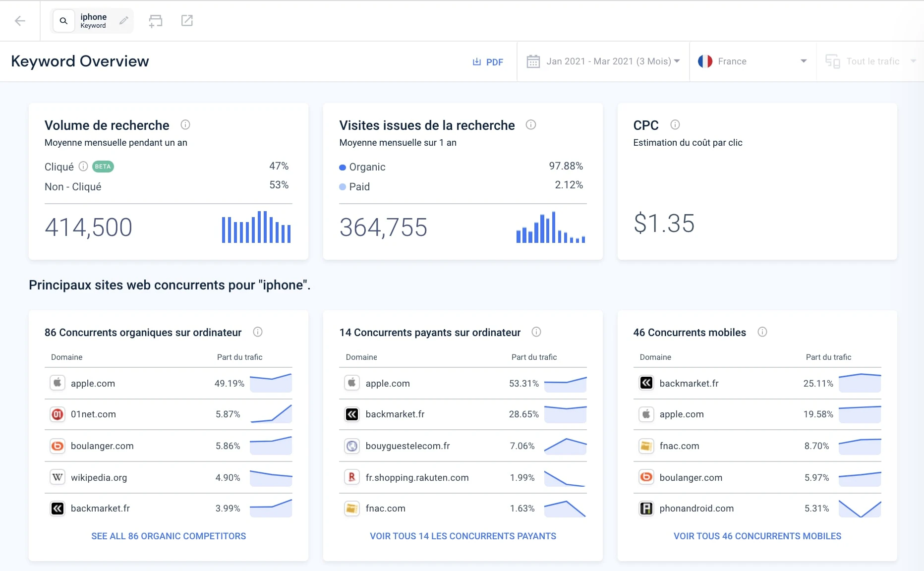Viewport: 924px width, 571px height.
Task: Click backmarket.fr icon in organic competitors
Action: pos(58,509)
